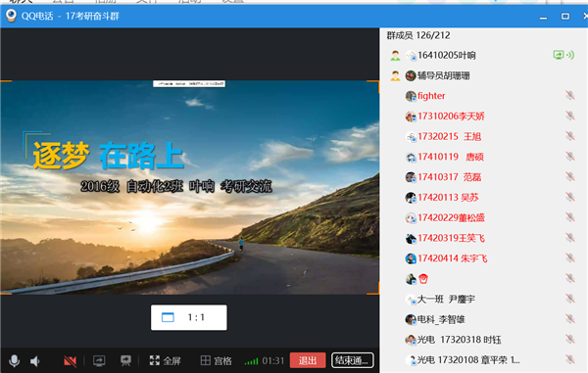The image size is (588, 373).
Task: Mute the microphone in the call toolbar
Action: (15, 361)
